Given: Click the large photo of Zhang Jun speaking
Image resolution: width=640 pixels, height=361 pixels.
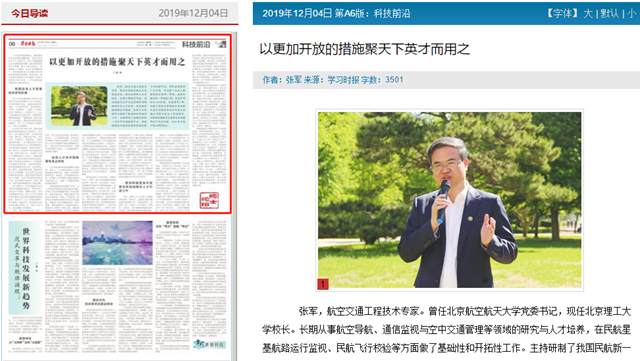Looking at the screenshot, I should pos(449,200).
